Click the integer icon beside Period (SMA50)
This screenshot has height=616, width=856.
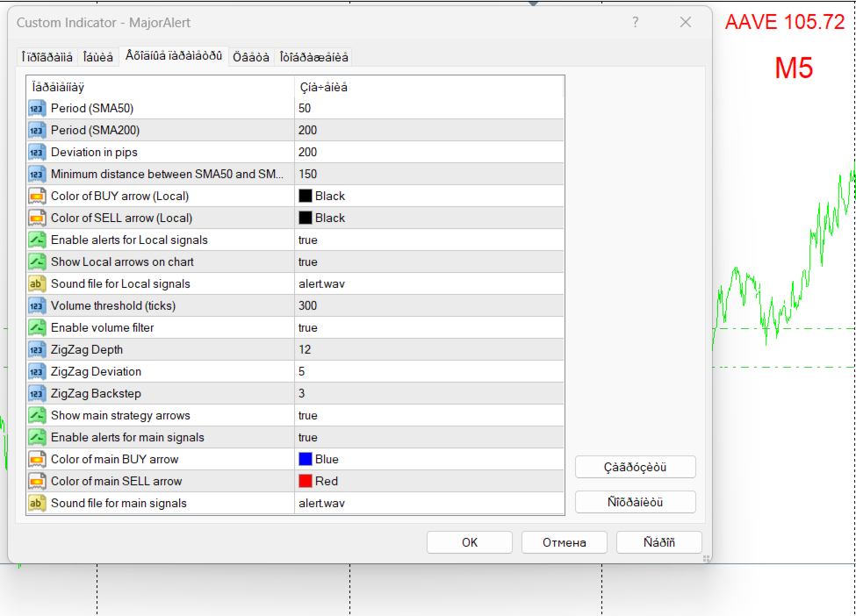[37, 108]
